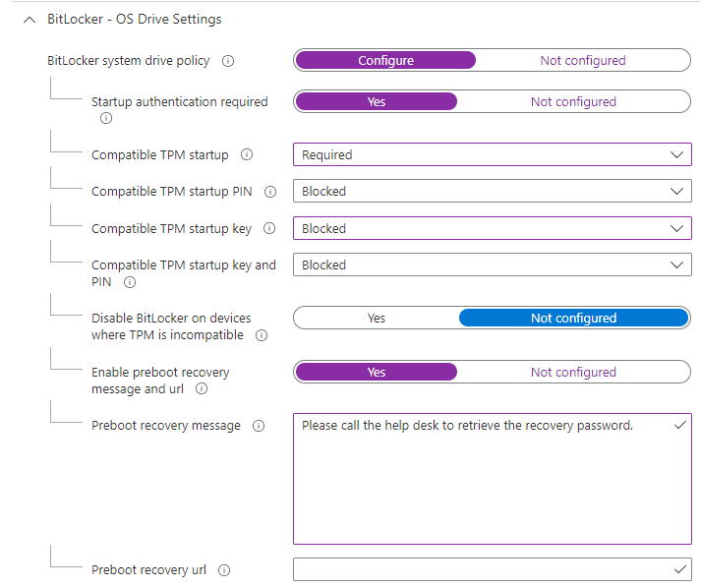This screenshot has width=701, height=588.
Task: Click inside the Preboot recovery message text area
Action: click(x=493, y=479)
